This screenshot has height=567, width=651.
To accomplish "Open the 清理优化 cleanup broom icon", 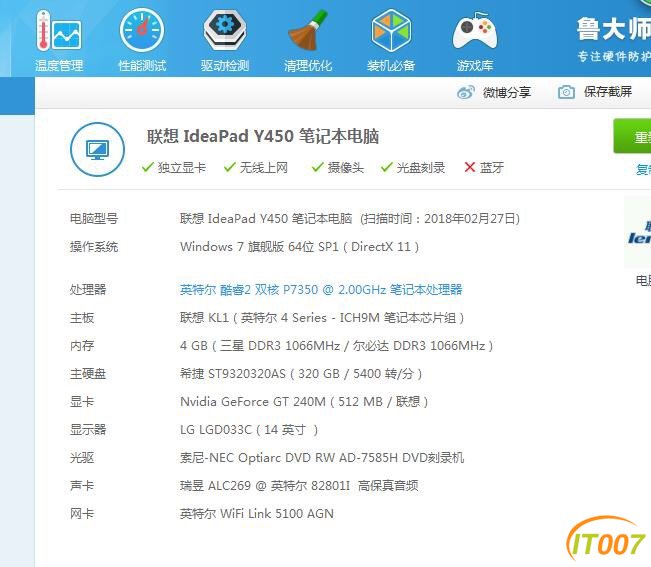I will [308, 40].
